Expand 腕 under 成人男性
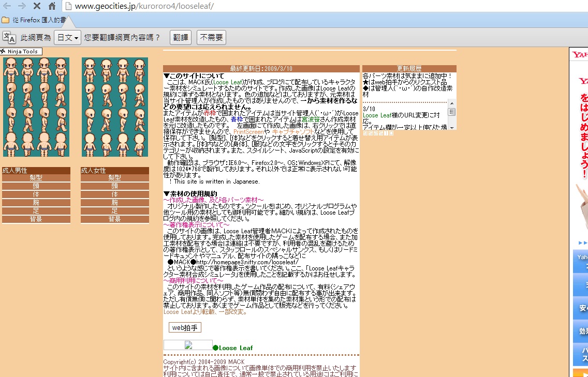This screenshot has height=377, width=588. click(x=36, y=202)
